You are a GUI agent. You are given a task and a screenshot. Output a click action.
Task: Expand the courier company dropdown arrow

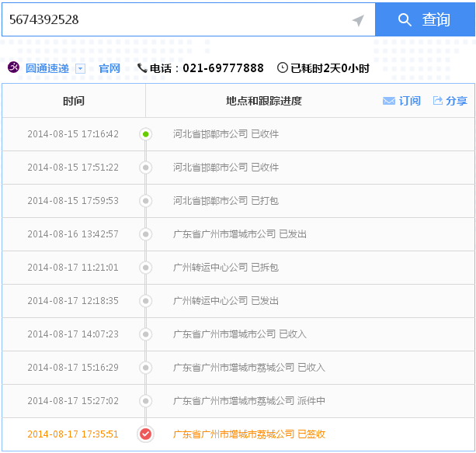point(80,69)
